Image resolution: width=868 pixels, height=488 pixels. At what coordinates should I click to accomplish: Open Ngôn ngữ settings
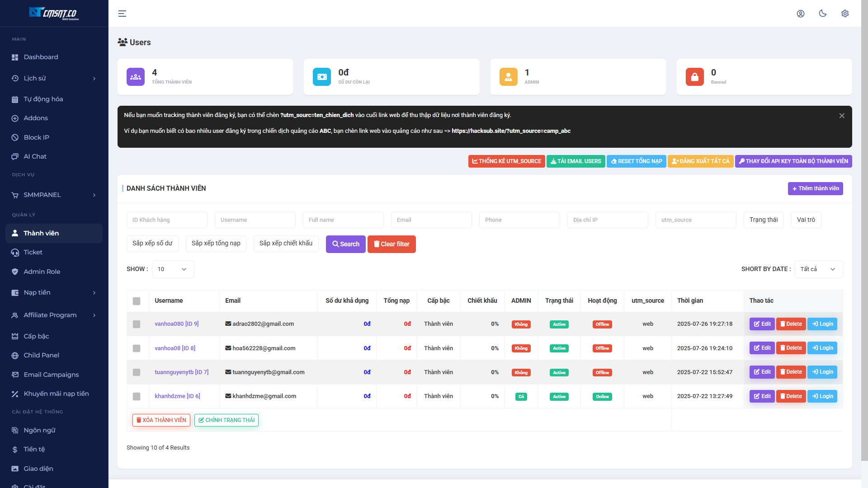point(54,430)
